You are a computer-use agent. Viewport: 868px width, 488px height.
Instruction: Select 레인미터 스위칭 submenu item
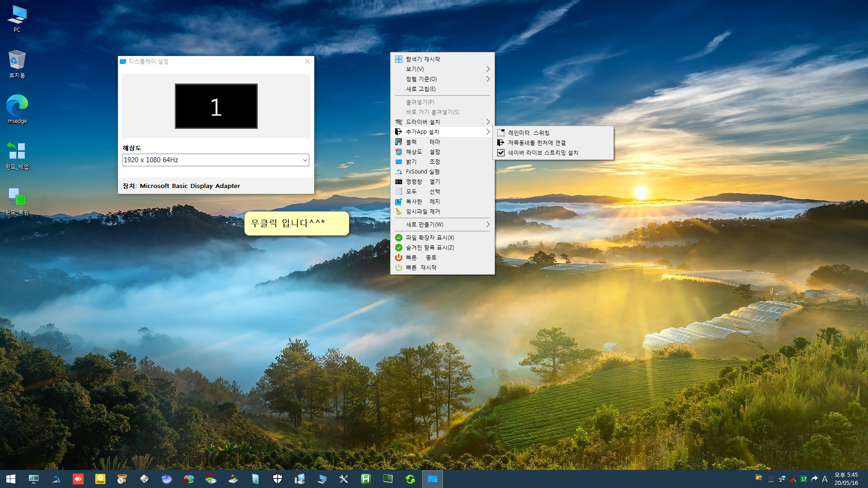(553, 133)
